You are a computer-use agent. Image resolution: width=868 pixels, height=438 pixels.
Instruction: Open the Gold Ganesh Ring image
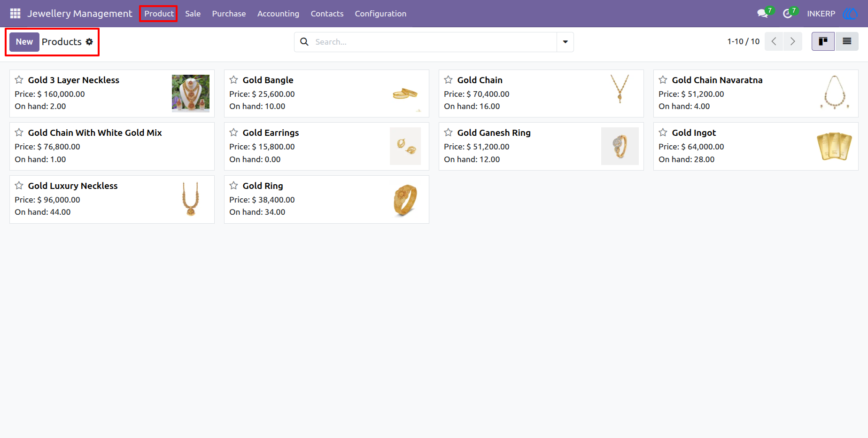click(620, 146)
